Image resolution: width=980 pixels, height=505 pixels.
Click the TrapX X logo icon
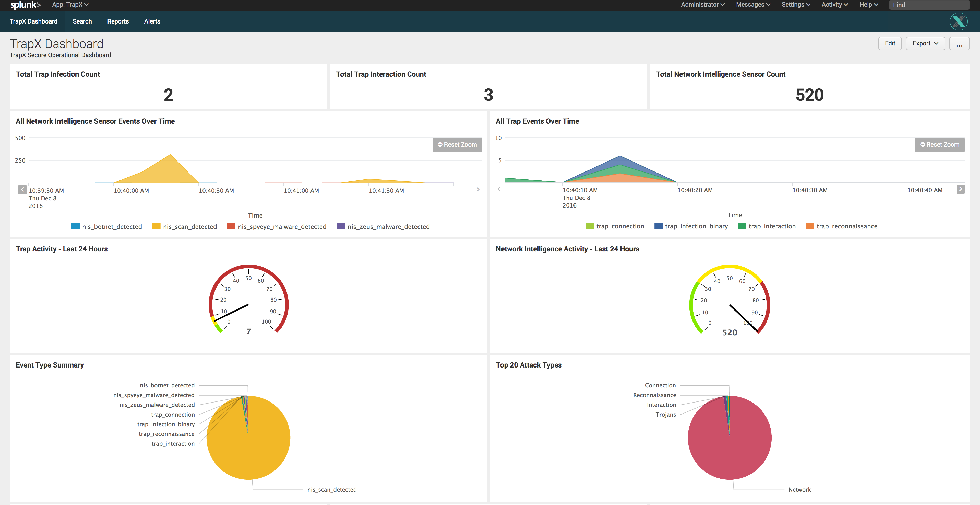(x=959, y=21)
